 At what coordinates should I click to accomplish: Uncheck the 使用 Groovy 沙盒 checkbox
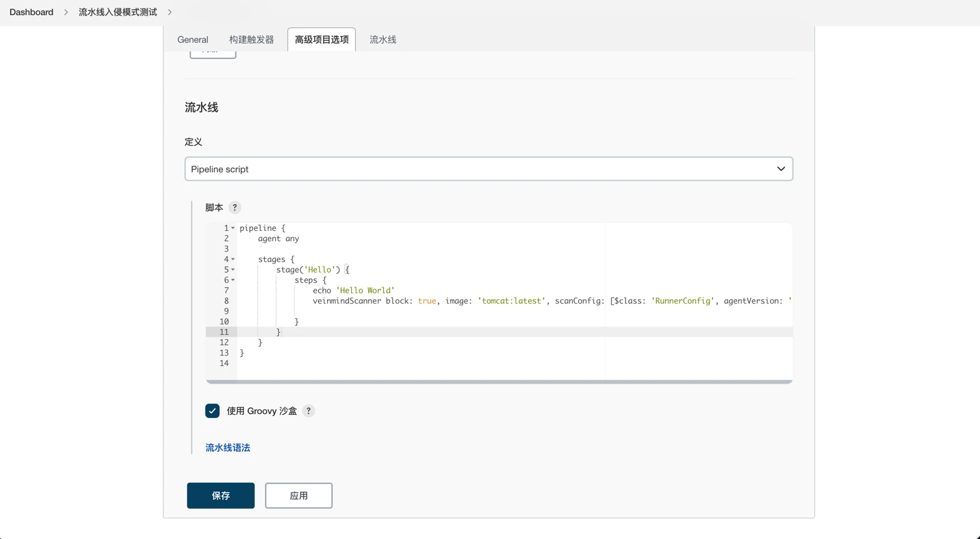click(213, 411)
